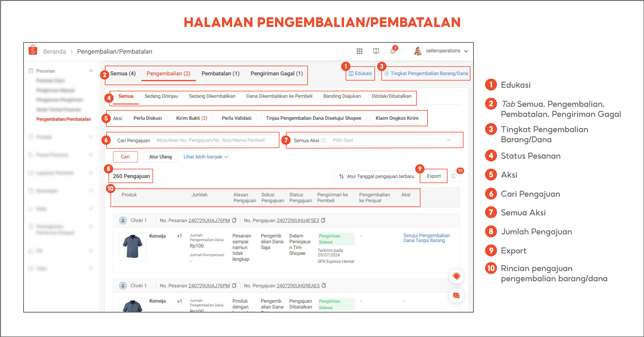Copy order number 240729UHAJ76PM with copy icon
This screenshot has height=337, width=644.
tap(234, 220)
